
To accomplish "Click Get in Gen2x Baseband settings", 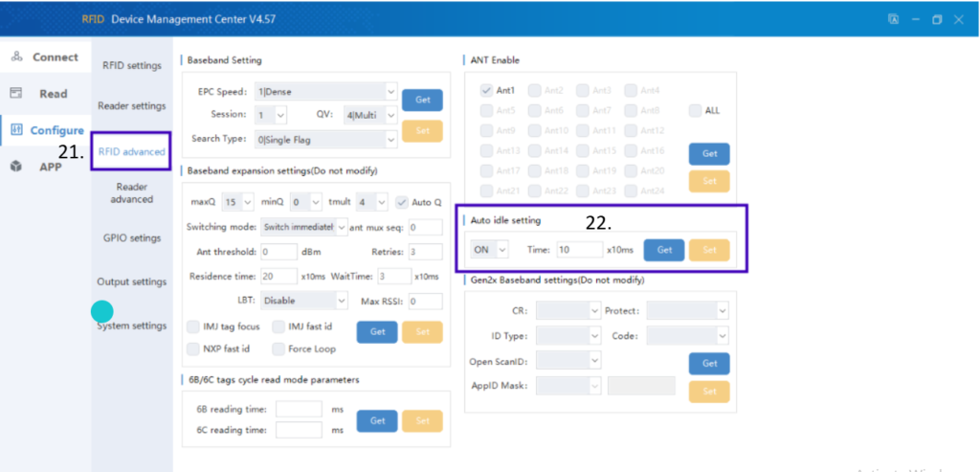I will click(x=709, y=363).
